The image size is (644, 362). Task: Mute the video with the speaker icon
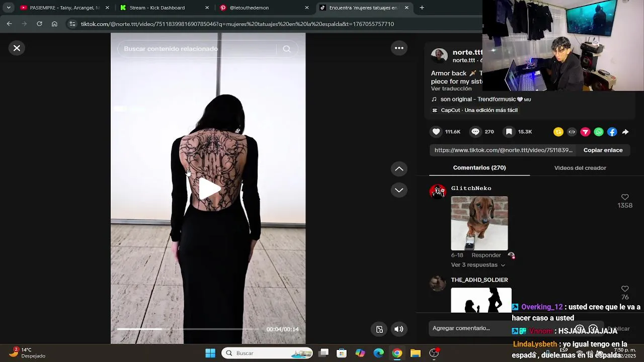coord(398,329)
